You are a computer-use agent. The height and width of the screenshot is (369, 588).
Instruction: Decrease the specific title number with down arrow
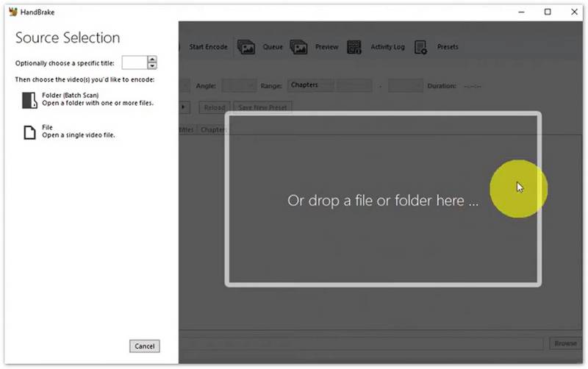pyautogui.click(x=152, y=66)
